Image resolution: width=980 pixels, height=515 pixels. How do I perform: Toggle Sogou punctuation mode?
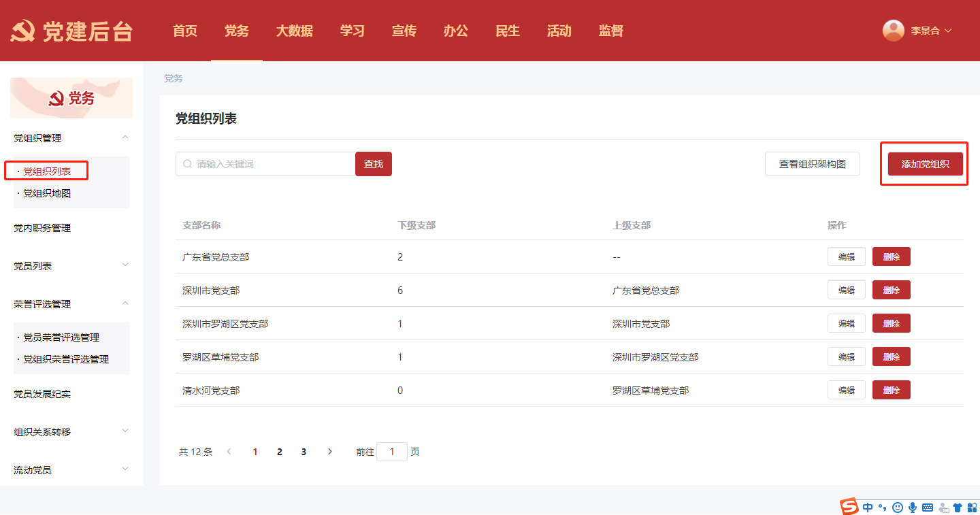click(883, 508)
